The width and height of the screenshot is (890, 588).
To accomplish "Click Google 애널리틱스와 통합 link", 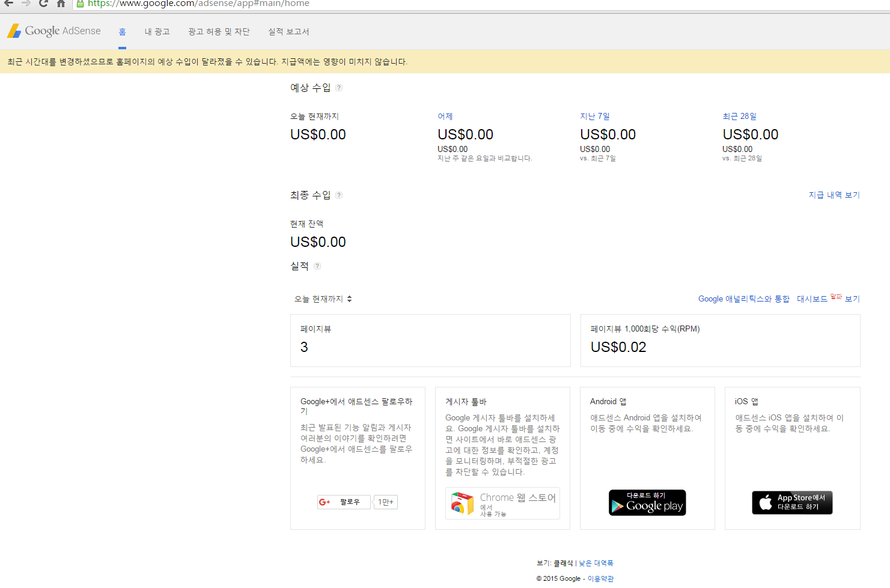I will tap(743, 299).
